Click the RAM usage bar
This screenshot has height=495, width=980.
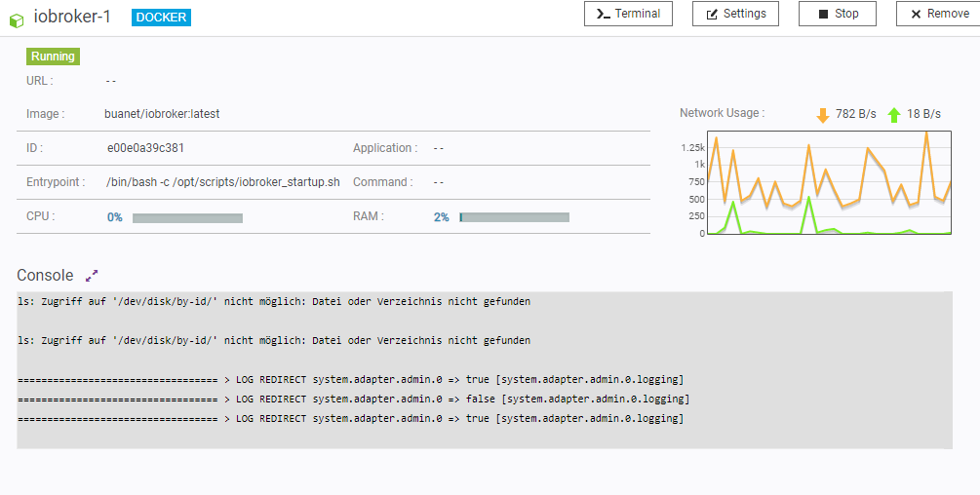click(514, 217)
